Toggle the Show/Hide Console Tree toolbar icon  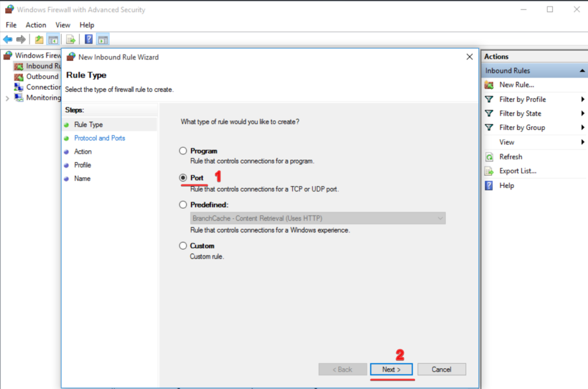pos(53,40)
